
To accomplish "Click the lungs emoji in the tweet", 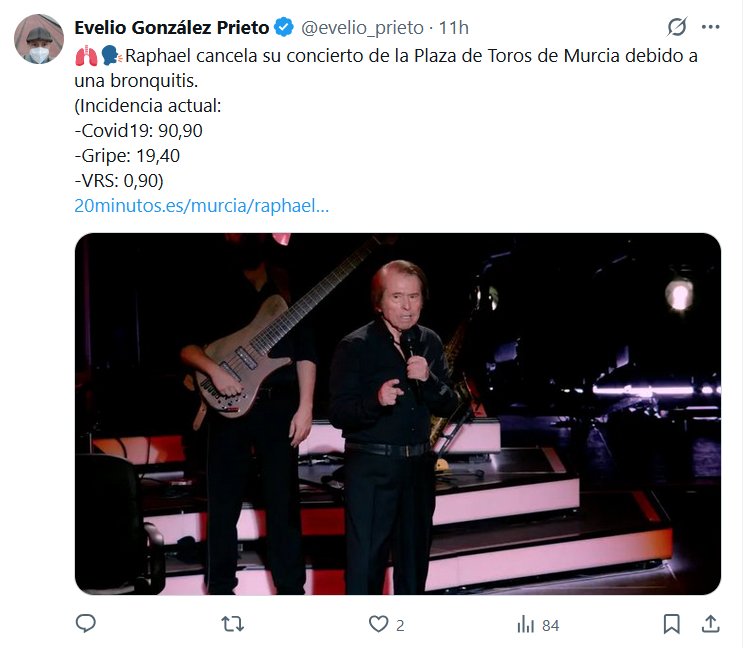I will click(85, 56).
